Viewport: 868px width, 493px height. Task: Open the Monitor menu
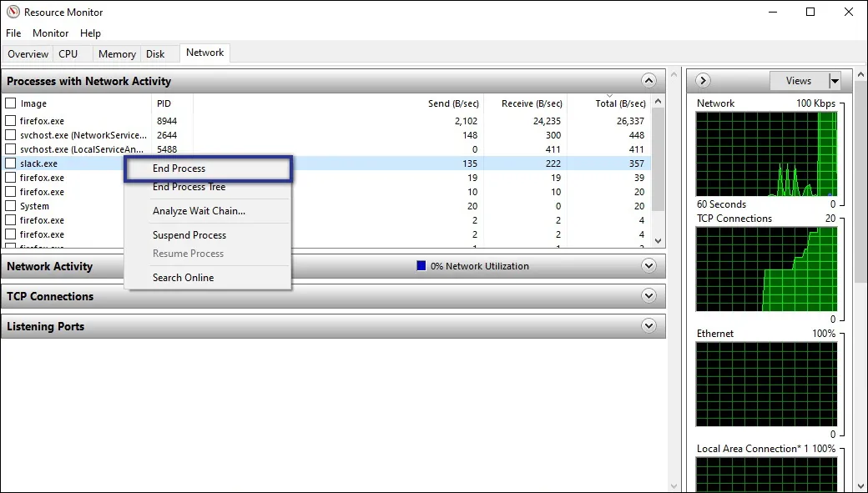(50, 33)
